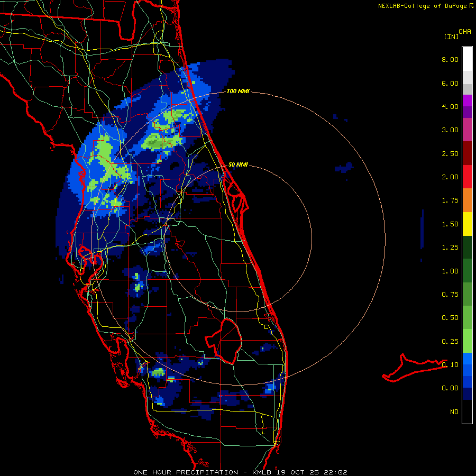This screenshot has width=476, height=476.
Task: Pick the dark red swatch beside 2.50
Action: pyautogui.click(x=467, y=153)
